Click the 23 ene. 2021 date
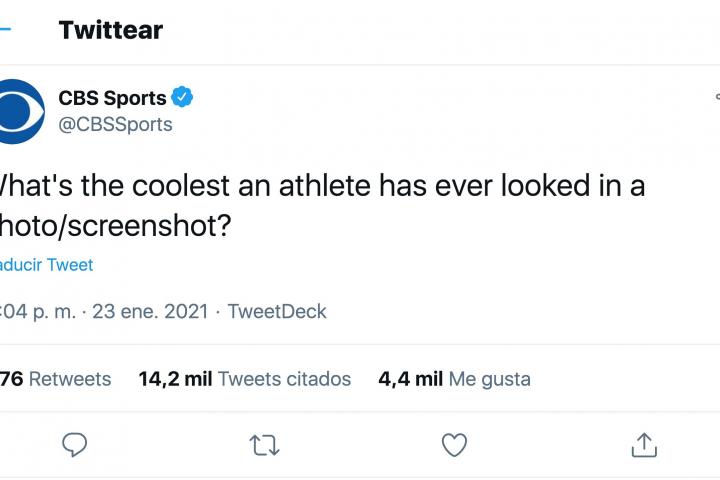Image resolution: width=720 pixels, height=480 pixels. (150, 311)
